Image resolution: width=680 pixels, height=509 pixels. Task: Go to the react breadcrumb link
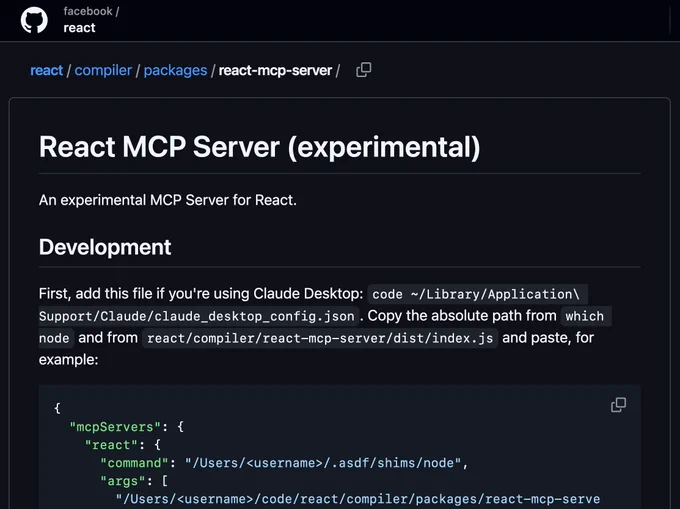(46, 70)
